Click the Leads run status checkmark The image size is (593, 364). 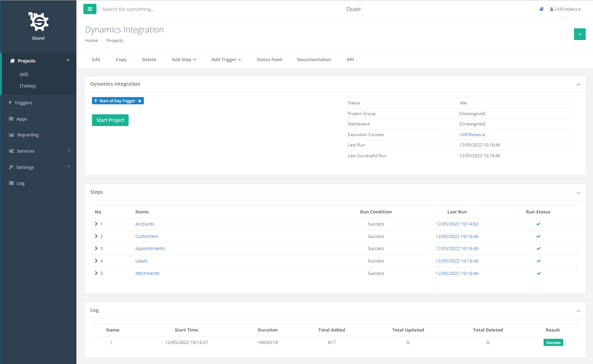point(538,261)
